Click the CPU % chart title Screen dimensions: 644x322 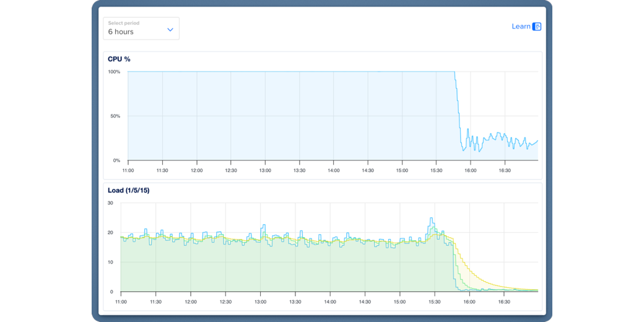pos(119,59)
